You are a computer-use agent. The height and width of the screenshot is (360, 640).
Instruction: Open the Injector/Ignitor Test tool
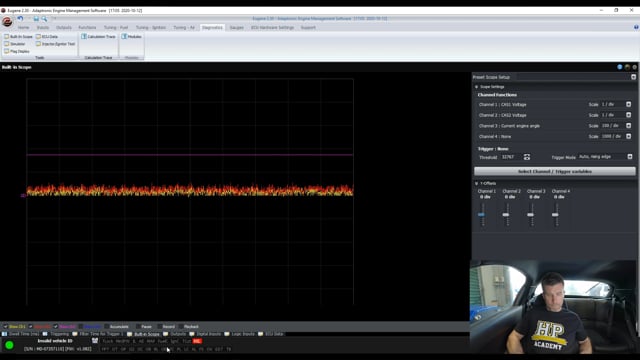pos(56,44)
